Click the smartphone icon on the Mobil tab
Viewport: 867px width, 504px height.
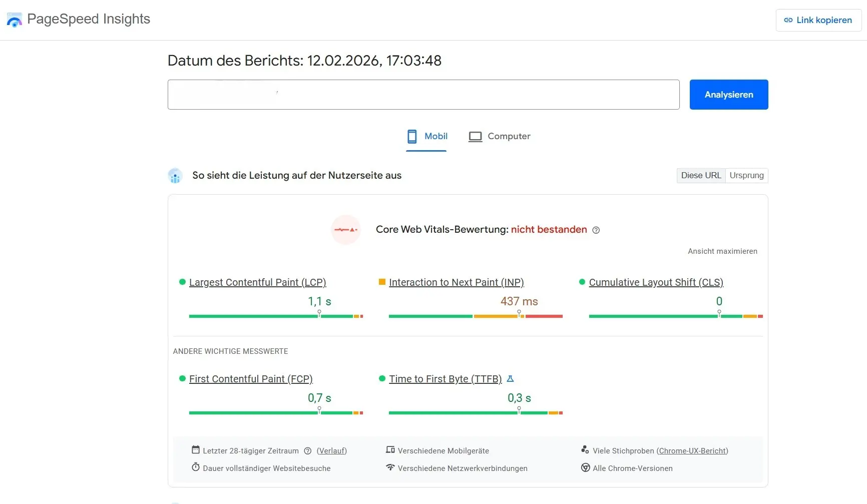pos(412,136)
